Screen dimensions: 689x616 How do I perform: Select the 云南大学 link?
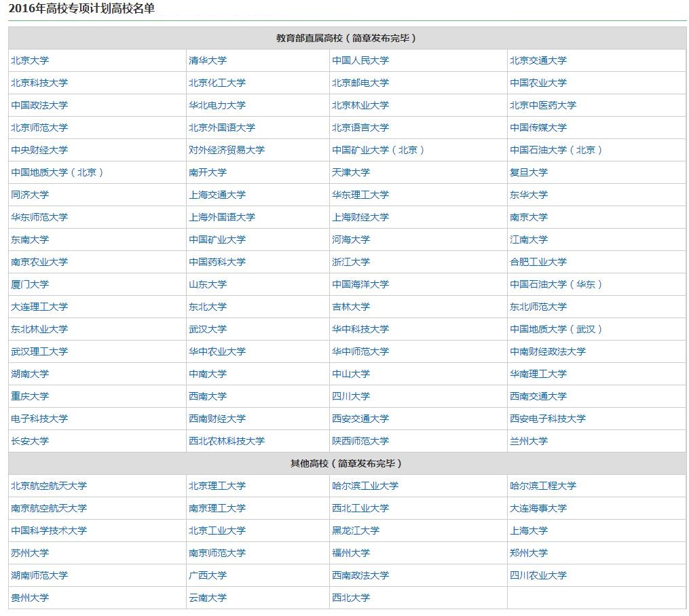[208, 598]
